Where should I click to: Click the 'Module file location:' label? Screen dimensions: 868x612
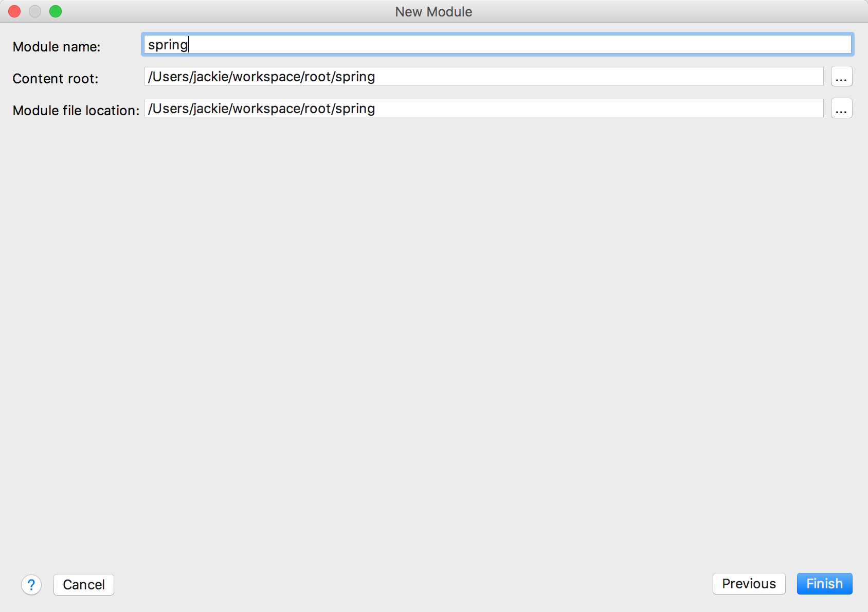[76, 111]
